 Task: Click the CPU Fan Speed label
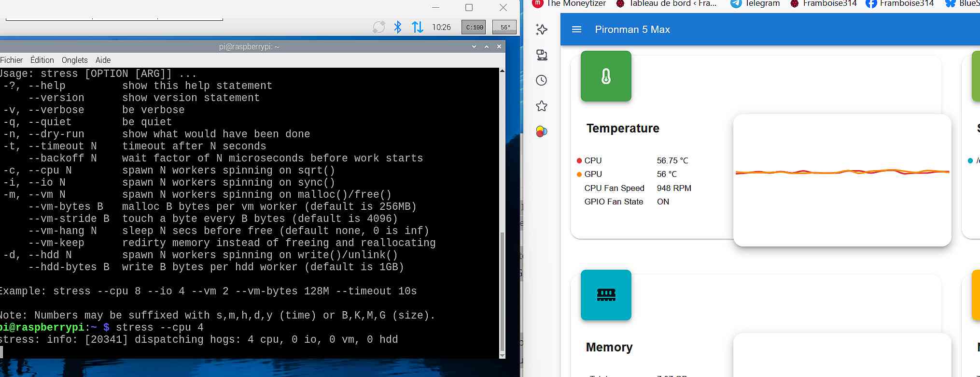click(x=614, y=188)
